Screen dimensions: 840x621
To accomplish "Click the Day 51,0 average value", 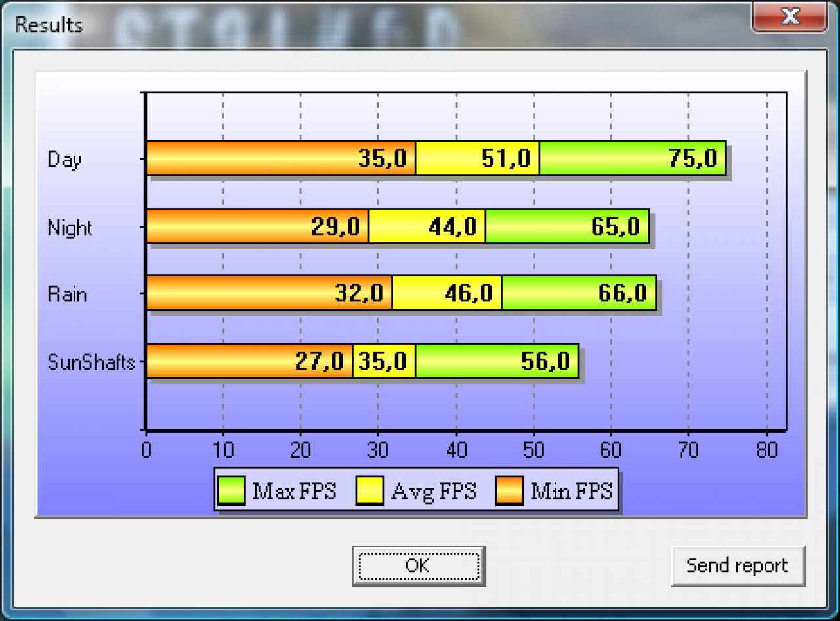I will 506,158.
